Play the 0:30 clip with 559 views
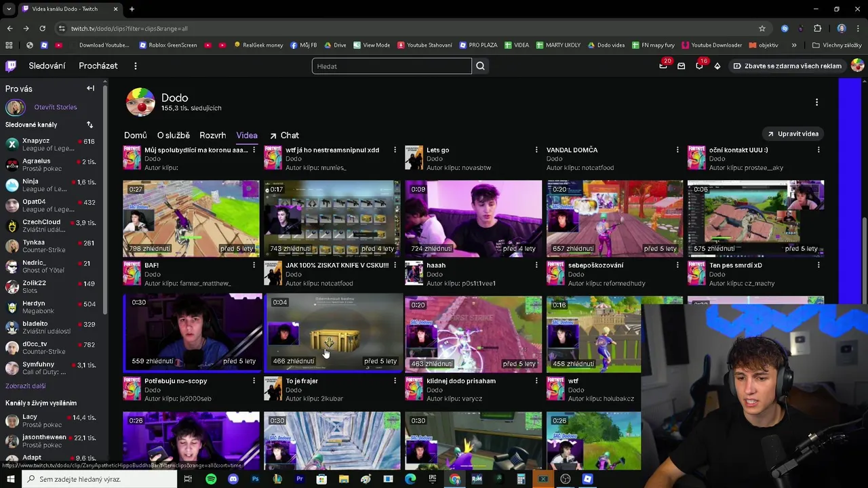868x488 pixels. click(191, 333)
